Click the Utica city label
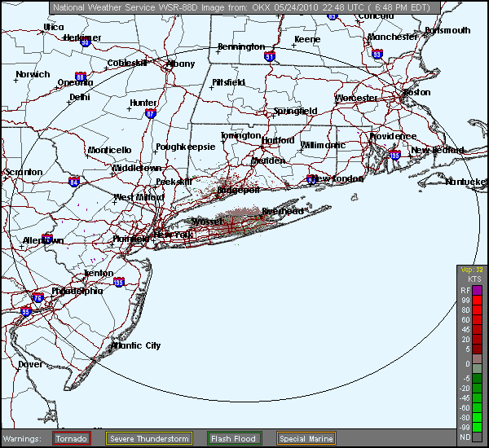489x448 pixels. point(54,27)
